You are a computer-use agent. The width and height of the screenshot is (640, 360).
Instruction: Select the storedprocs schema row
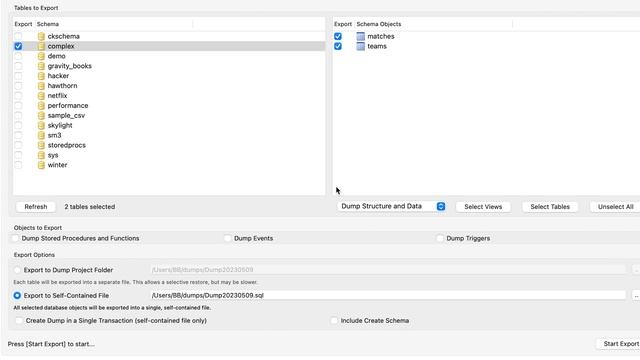(169, 145)
